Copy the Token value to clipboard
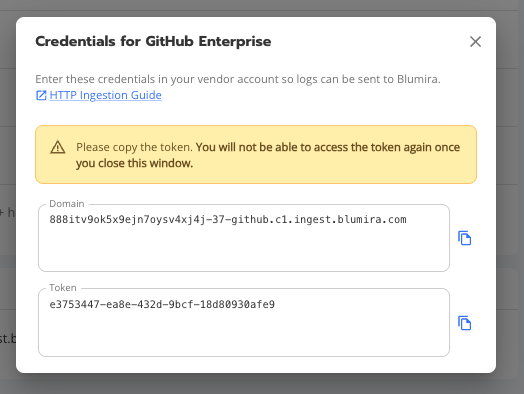 (464, 323)
